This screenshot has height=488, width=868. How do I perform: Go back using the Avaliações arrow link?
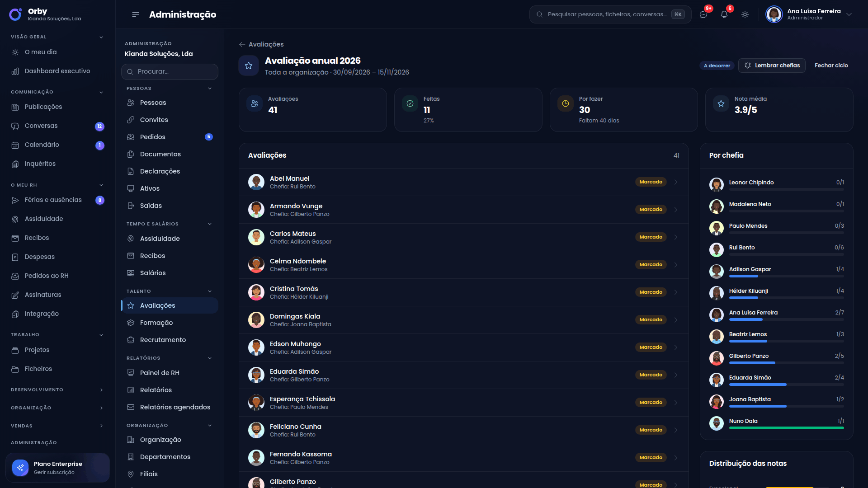click(x=261, y=44)
